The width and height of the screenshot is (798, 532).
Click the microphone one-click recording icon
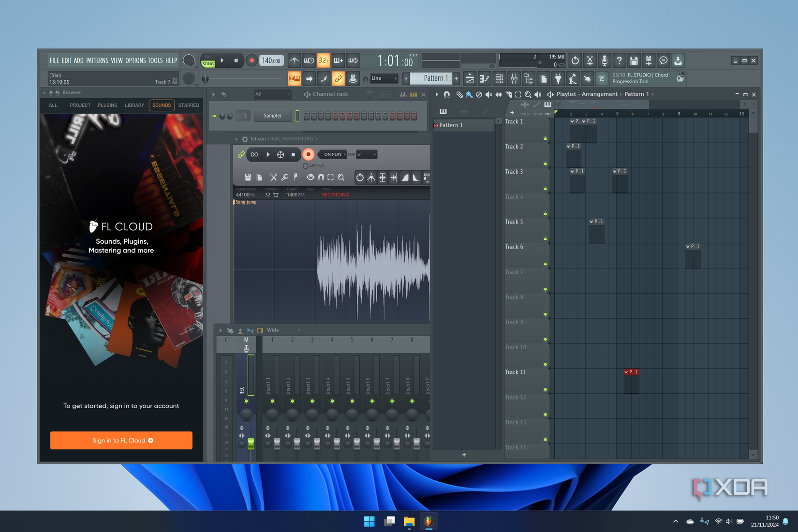pyautogui.click(x=605, y=60)
